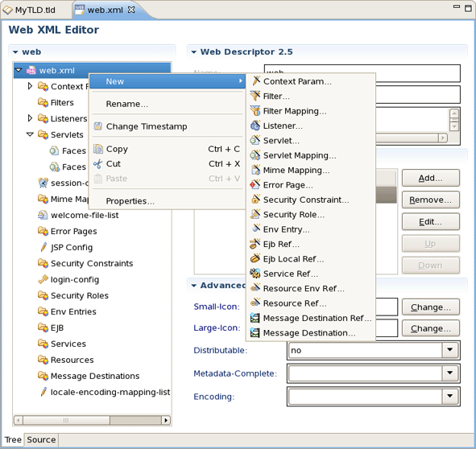Image resolution: width=476 pixels, height=449 pixels.
Task: Maximize the editor pane
Action: click(x=469, y=8)
